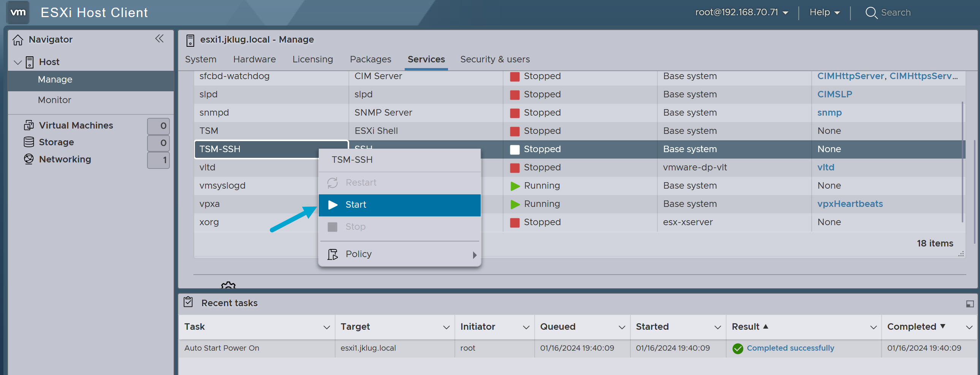Image resolution: width=980 pixels, height=375 pixels.
Task: Open Search using the magnifier icon
Action: [871, 13]
